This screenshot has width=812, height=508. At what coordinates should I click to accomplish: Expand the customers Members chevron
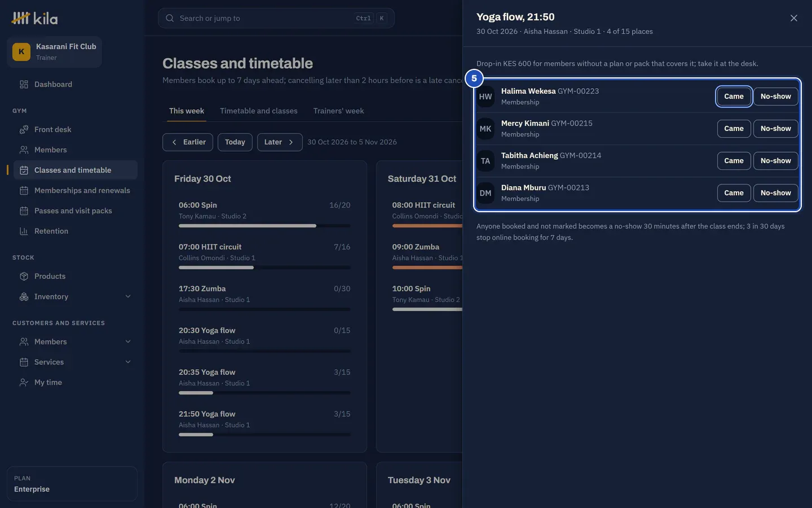pyautogui.click(x=128, y=341)
